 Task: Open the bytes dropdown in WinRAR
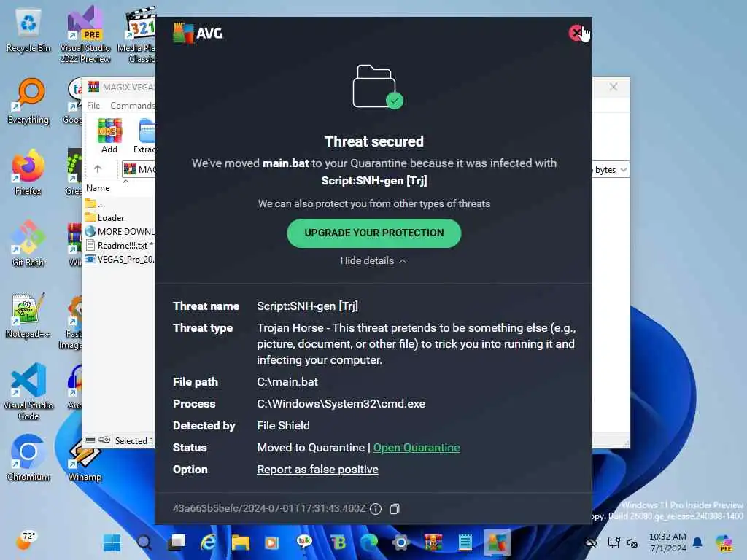coord(623,170)
